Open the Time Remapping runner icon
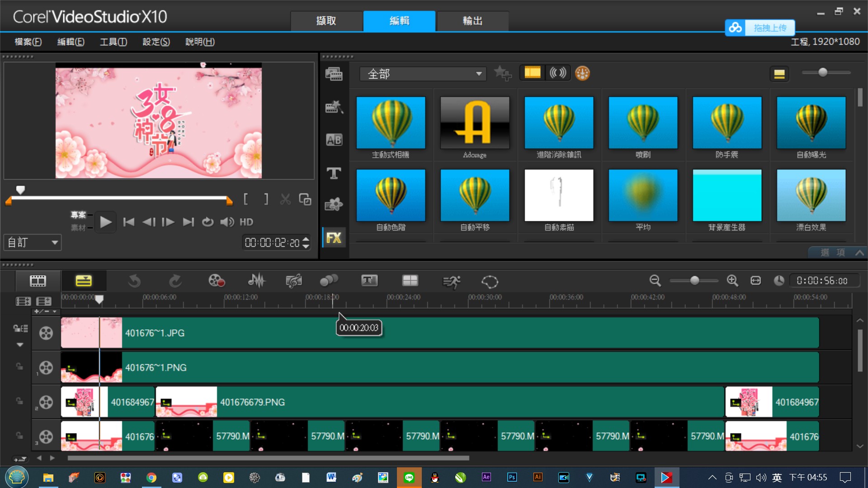 point(451,282)
